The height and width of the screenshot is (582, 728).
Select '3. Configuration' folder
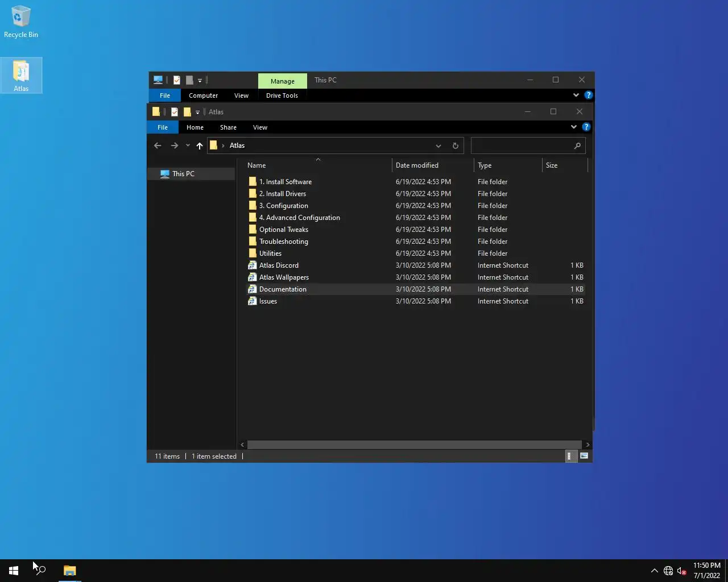click(x=416, y=206)
